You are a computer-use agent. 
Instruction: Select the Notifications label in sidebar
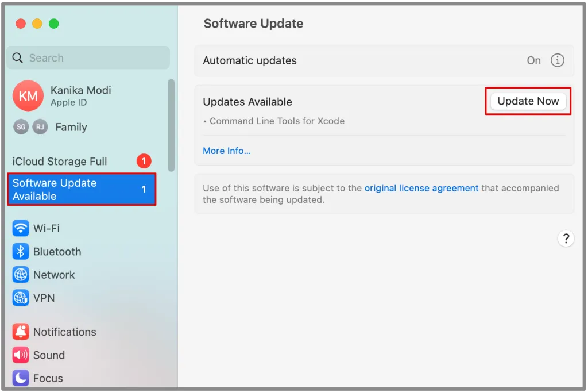(x=64, y=332)
